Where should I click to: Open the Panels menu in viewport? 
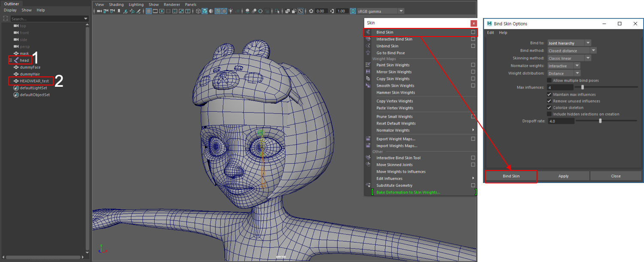[191, 4]
